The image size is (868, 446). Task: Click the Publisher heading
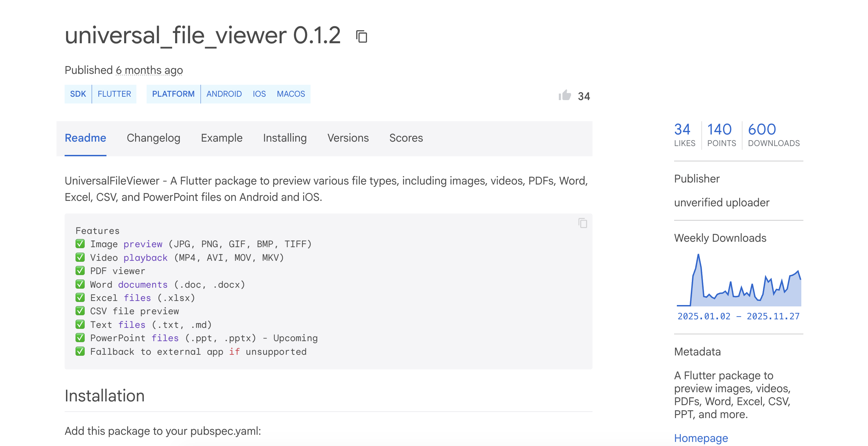pyautogui.click(x=697, y=179)
